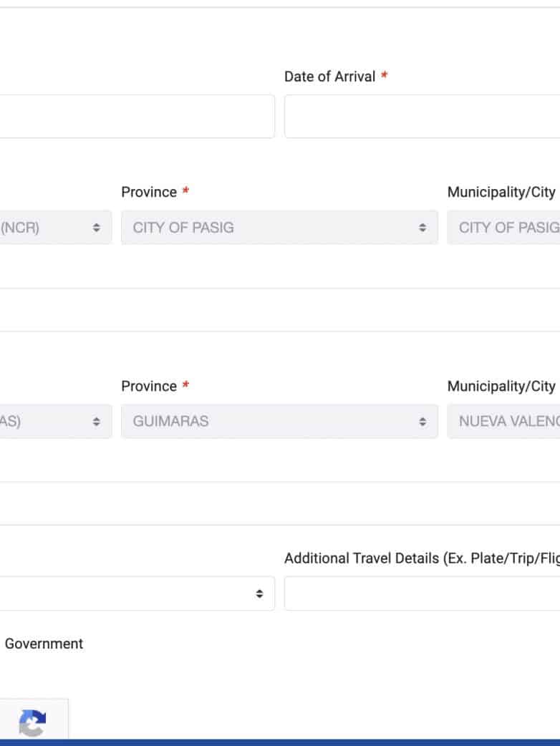Expand the GUIMARAS province dropdown
Viewport: 560px width, 746px height.
pyautogui.click(x=279, y=422)
